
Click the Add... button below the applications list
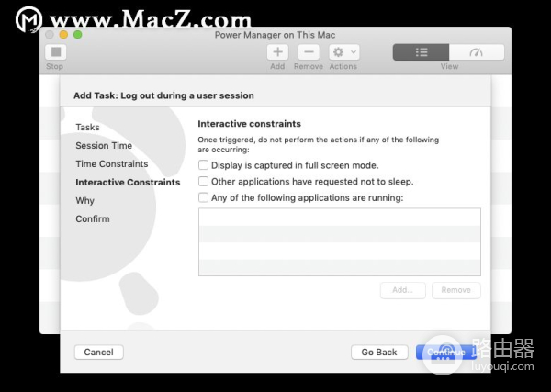click(403, 290)
